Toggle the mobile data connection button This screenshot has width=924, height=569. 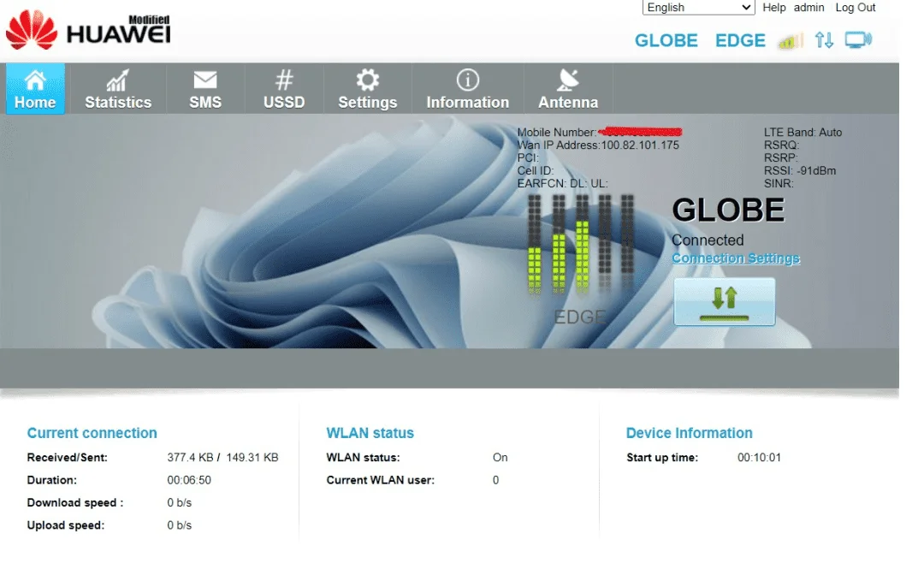point(725,301)
